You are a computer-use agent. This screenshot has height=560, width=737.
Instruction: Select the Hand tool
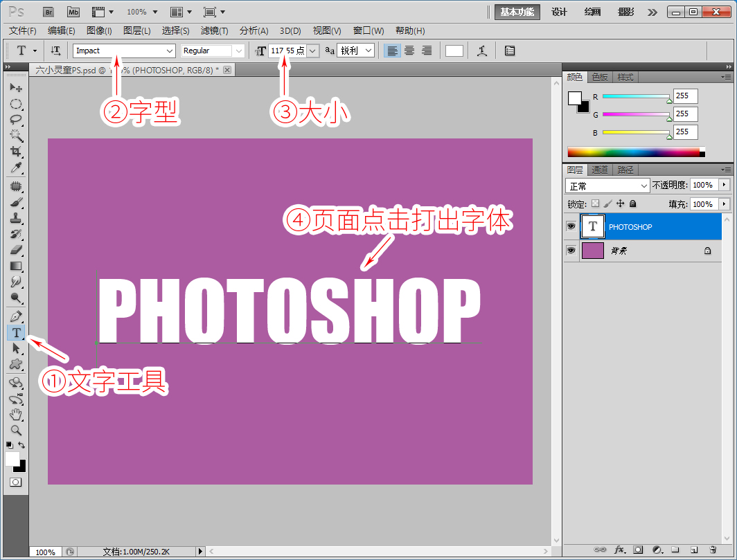click(16, 415)
